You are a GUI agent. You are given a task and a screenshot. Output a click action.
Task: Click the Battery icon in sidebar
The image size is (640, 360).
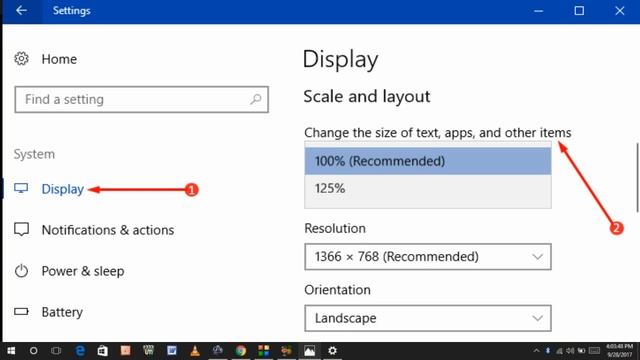point(21,312)
